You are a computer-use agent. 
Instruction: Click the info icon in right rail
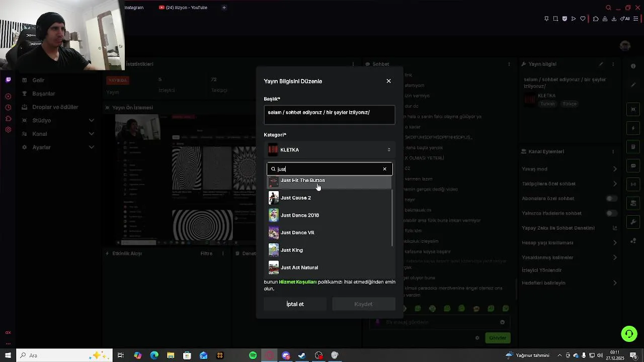point(633,66)
